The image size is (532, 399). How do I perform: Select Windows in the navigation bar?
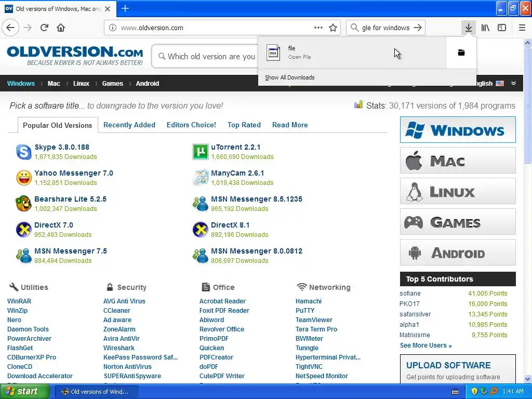coord(21,84)
